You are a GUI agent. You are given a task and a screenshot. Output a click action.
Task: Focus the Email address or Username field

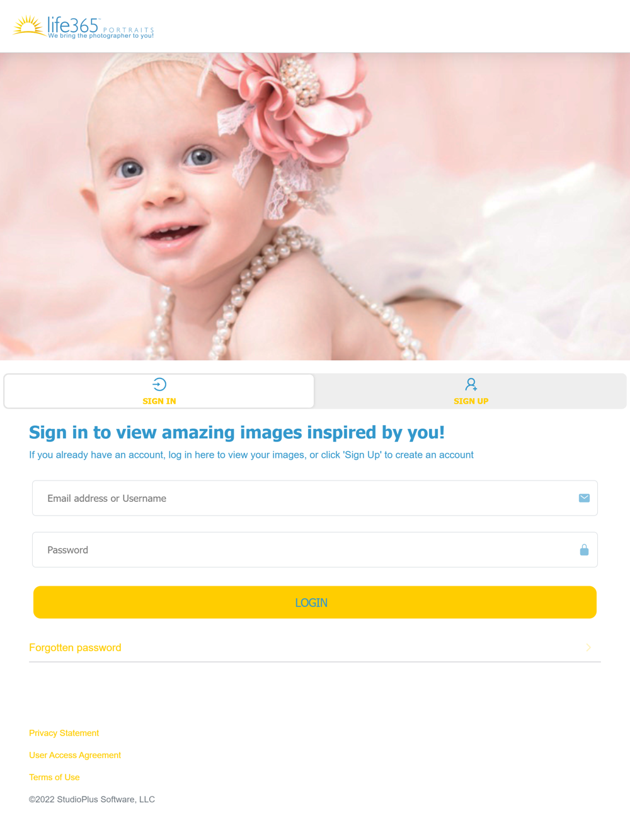(315, 498)
